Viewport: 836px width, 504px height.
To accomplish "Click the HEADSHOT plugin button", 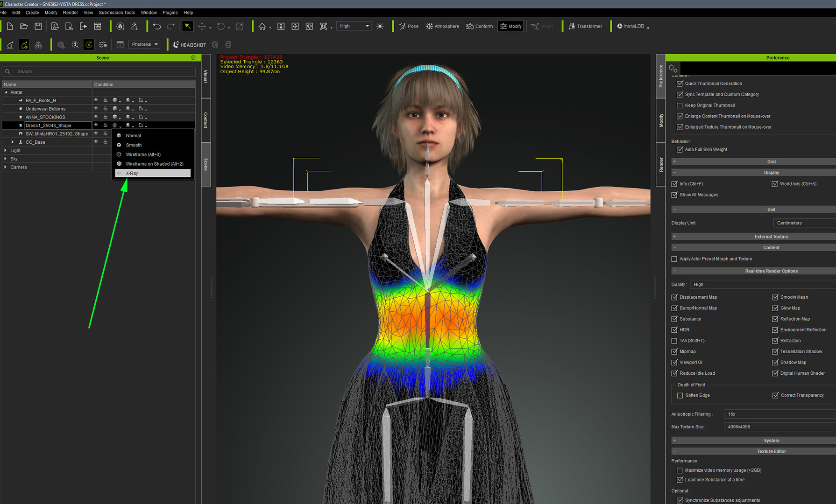I will (x=190, y=45).
